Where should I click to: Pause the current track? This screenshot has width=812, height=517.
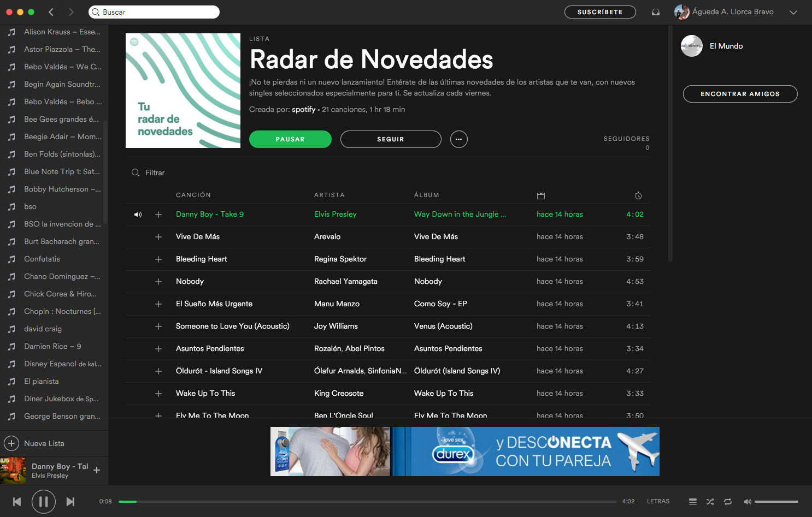point(43,501)
